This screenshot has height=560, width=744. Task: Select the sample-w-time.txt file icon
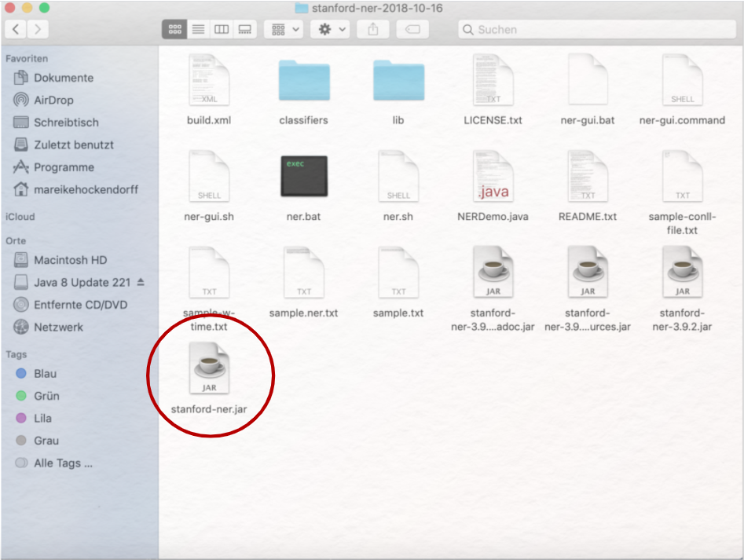(209, 273)
